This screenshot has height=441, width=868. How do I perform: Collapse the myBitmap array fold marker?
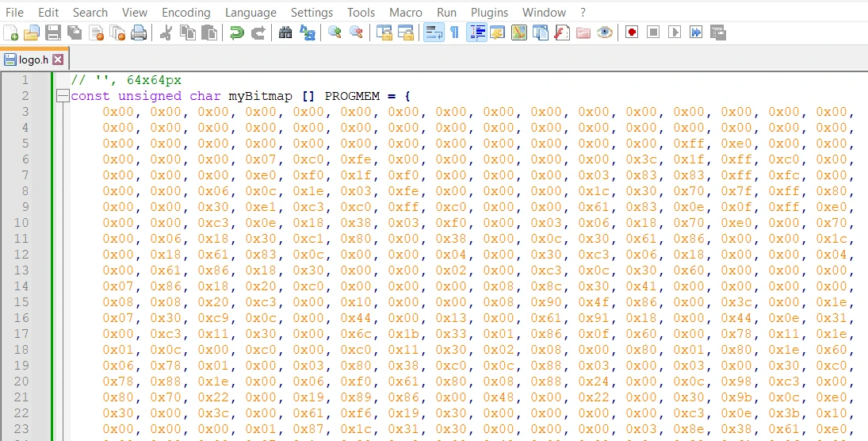[63, 96]
